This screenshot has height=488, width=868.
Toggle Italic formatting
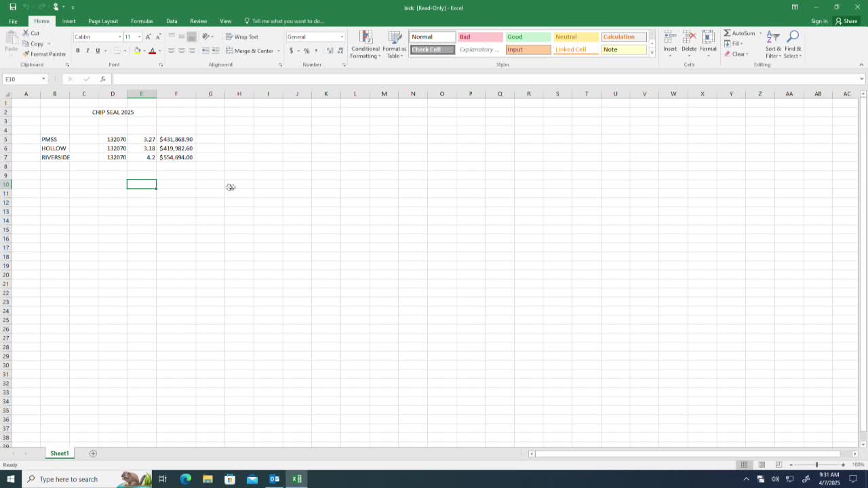pos(87,51)
